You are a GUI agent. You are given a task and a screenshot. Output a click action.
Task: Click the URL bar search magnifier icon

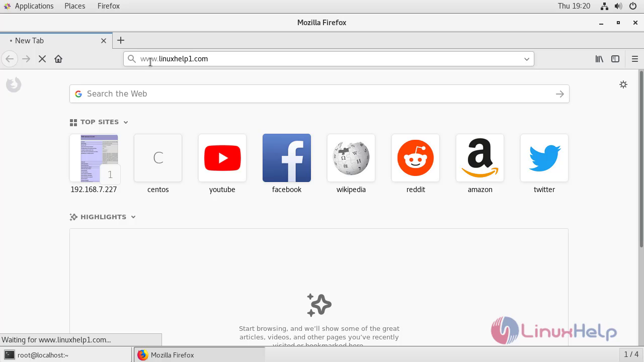[132, 59]
